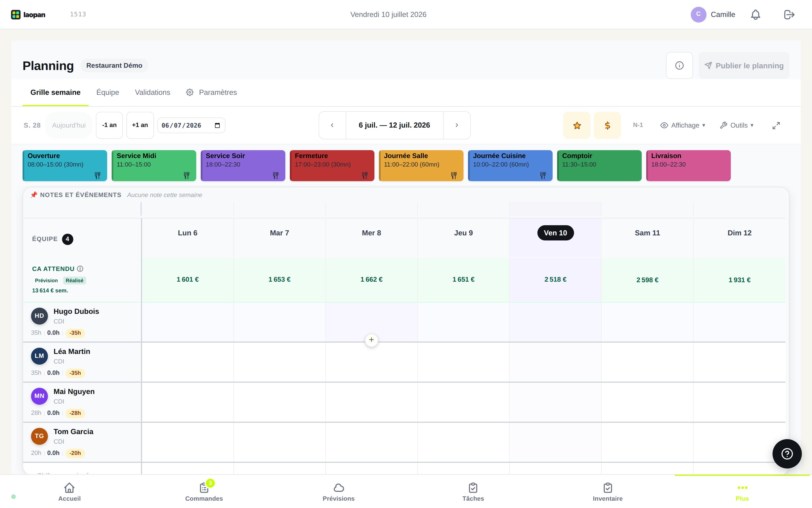Click Léa Martin LM avatar
The height and width of the screenshot is (508, 812).
click(x=39, y=356)
